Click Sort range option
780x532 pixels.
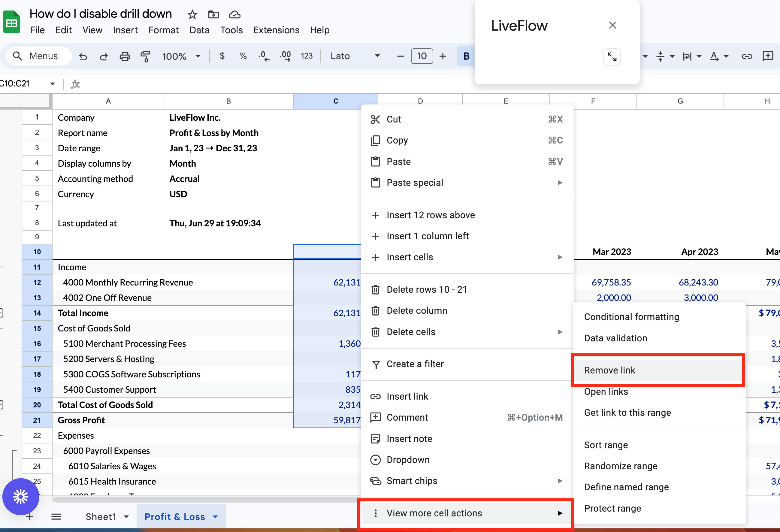click(659, 445)
